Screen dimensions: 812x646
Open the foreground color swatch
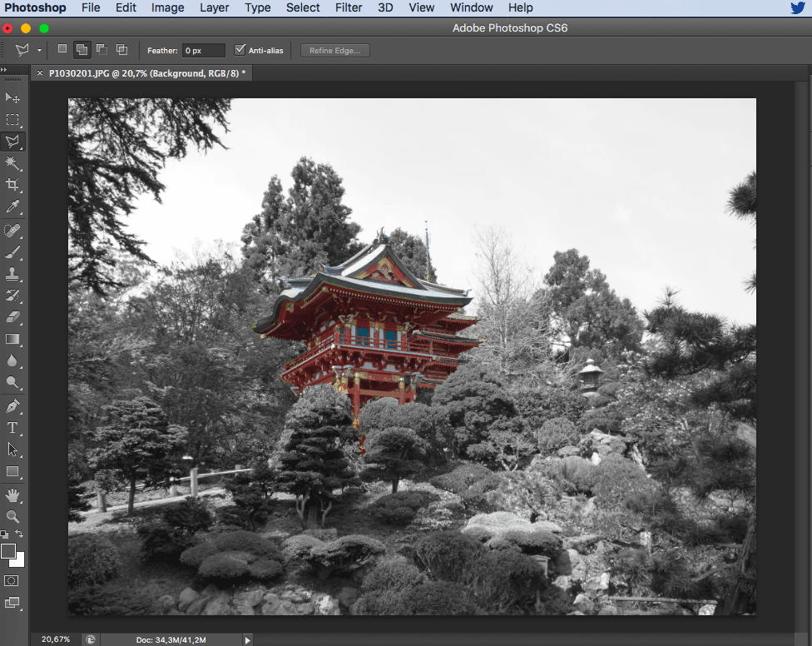[x=8, y=551]
